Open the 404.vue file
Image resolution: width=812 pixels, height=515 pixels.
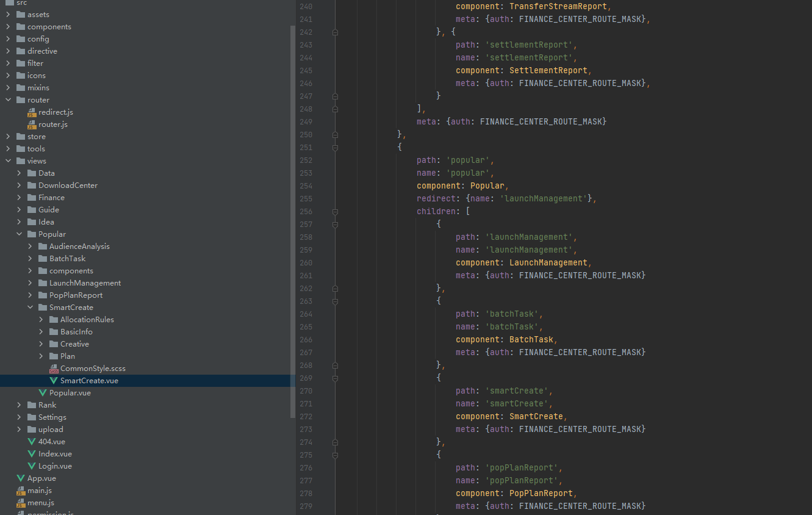(52, 442)
